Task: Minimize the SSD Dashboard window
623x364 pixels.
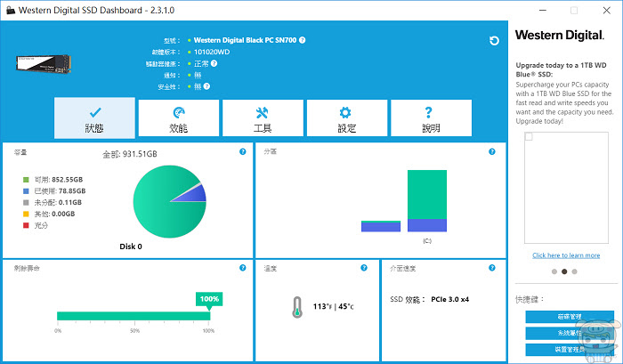Action: [543, 10]
